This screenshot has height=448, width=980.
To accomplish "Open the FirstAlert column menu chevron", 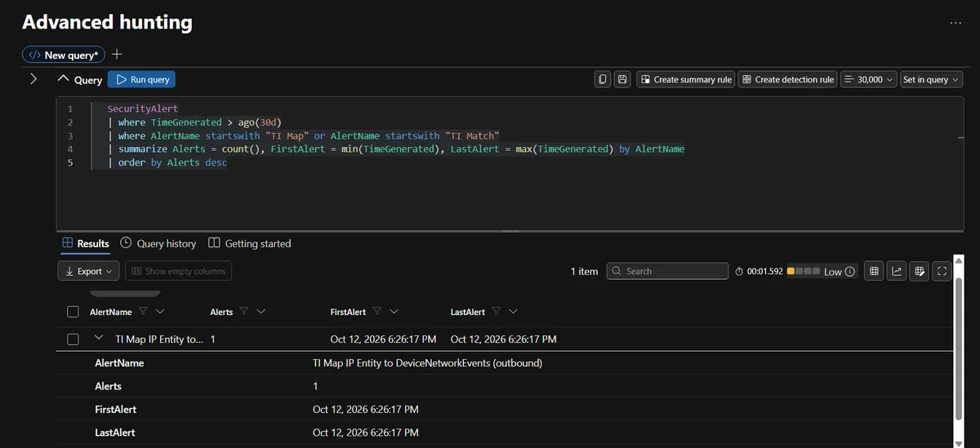I will (x=394, y=311).
